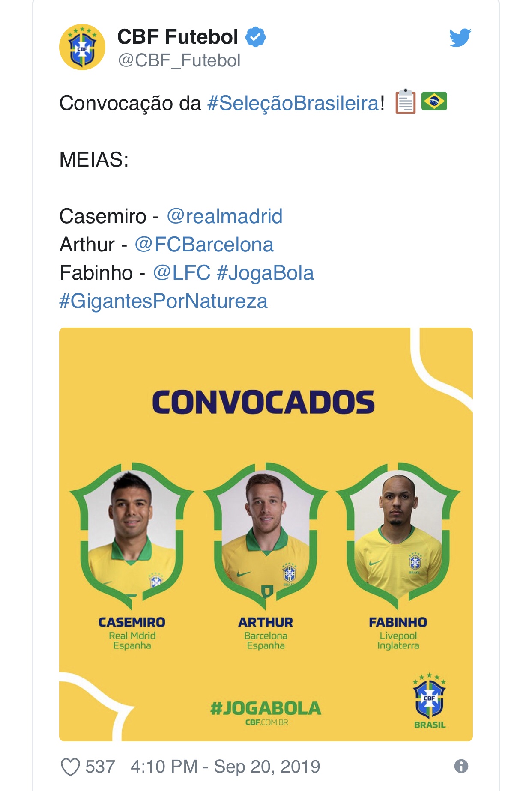Viewport: 532px width, 791px height.
Task: Like the tweet with the heart icon
Action: (70, 767)
